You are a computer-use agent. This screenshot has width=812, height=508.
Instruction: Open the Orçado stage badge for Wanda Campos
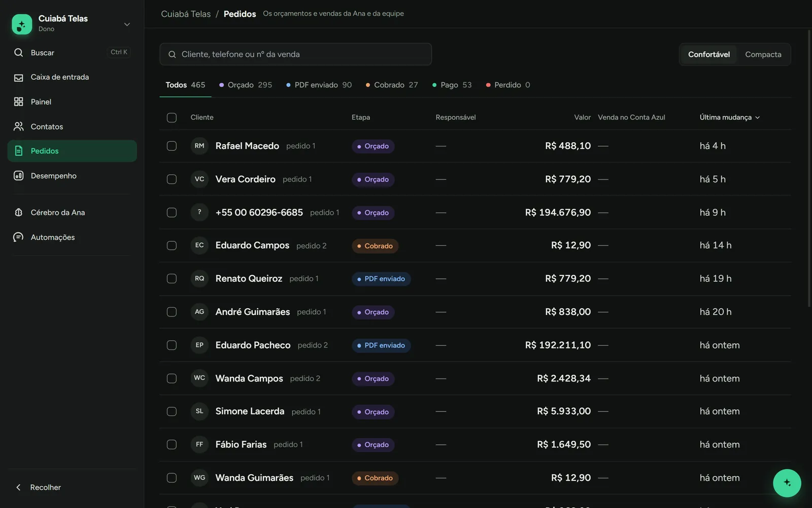373,378
